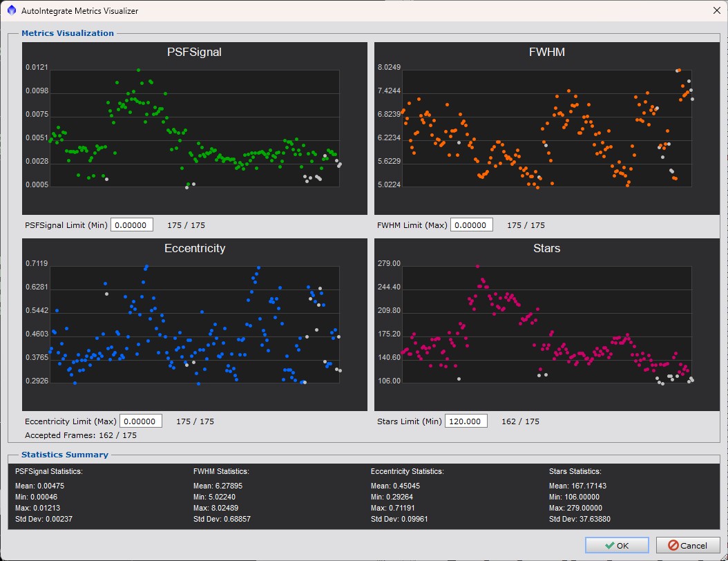Image resolution: width=728 pixels, height=561 pixels.
Task: Confirm settings with the OK button
Action: (616, 545)
